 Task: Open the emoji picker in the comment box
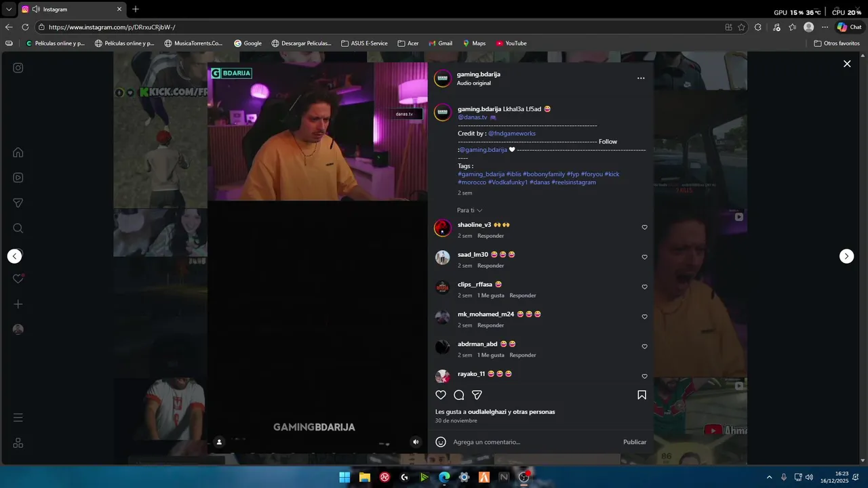coord(441,442)
